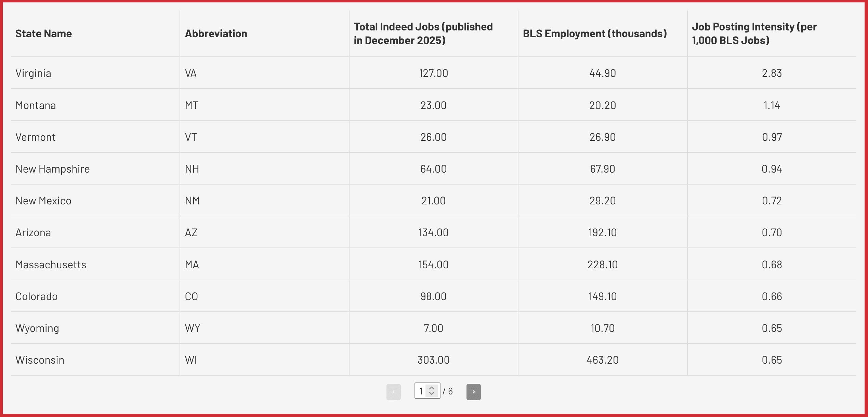Click the Total Indeed Jobs column header
This screenshot has width=868, height=417.
tap(423, 33)
